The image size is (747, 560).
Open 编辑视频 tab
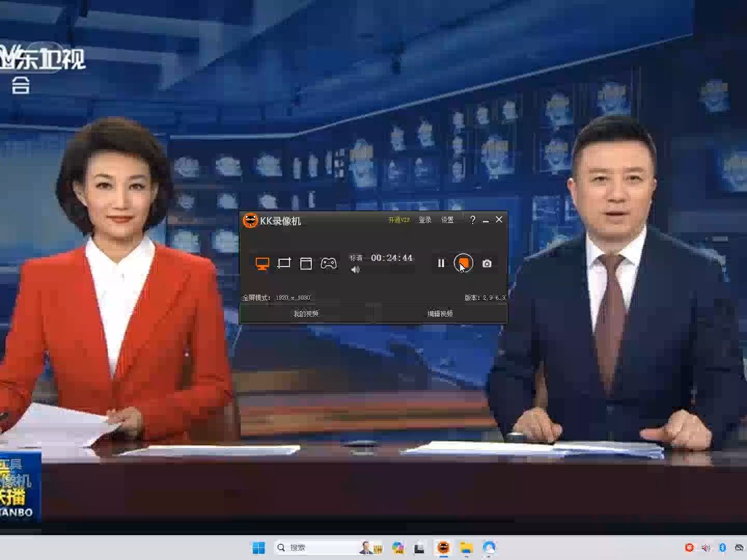coord(440,314)
